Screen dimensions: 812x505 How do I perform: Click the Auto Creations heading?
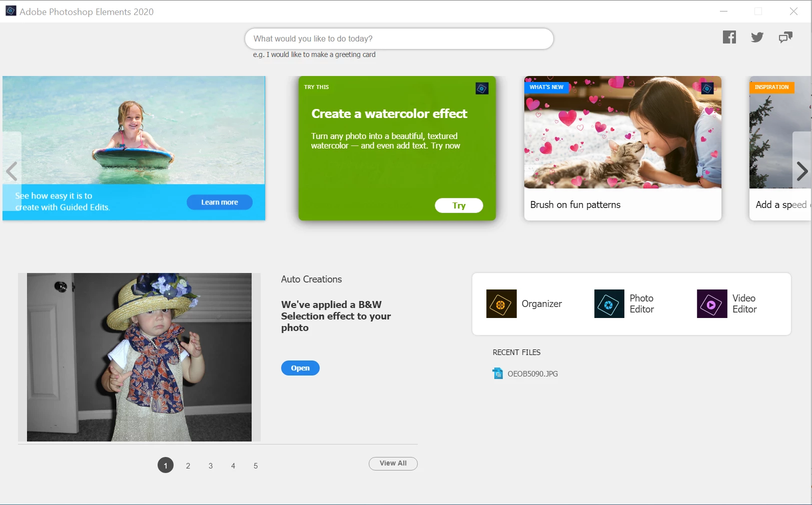(x=311, y=279)
